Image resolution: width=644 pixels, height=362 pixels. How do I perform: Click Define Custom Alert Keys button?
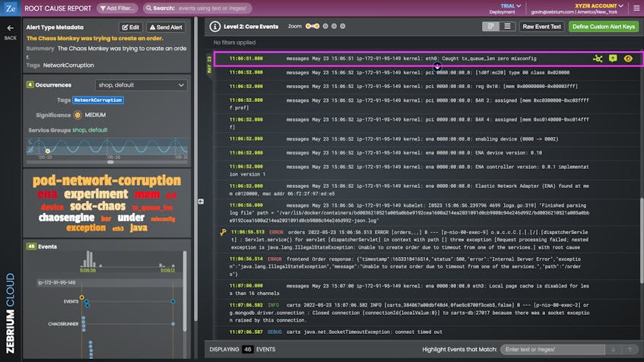[x=603, y=27]
